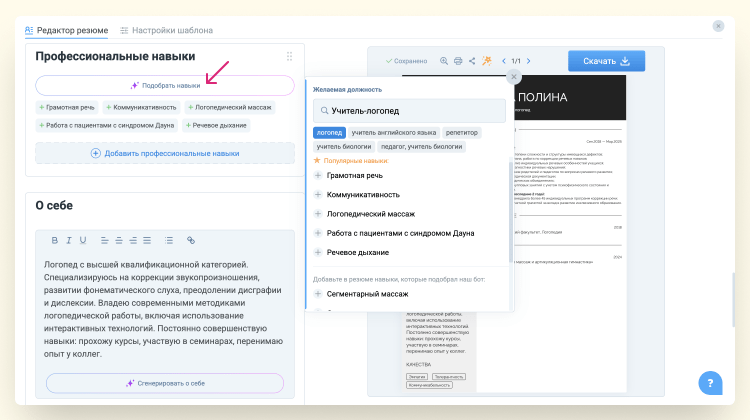Viewport: 750px width, 420px height.
Task: Toggle bold formatting
Action: pos(55,240)
